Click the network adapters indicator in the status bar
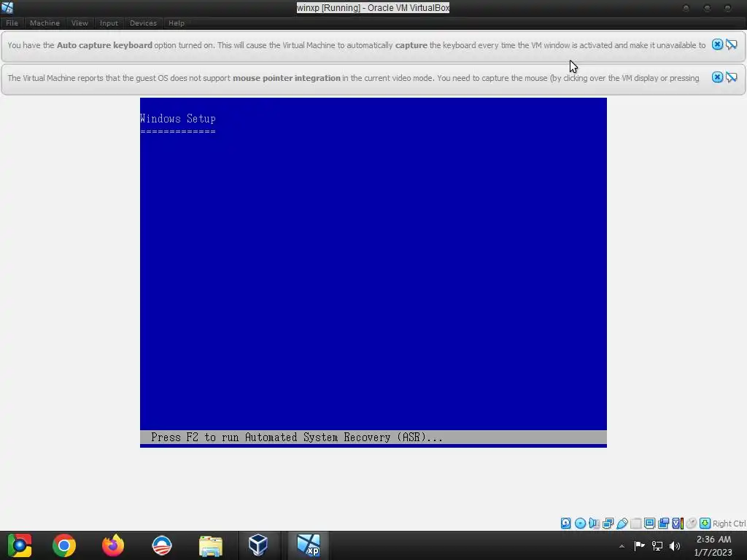 pyautogui.click(x=608, y=524)
